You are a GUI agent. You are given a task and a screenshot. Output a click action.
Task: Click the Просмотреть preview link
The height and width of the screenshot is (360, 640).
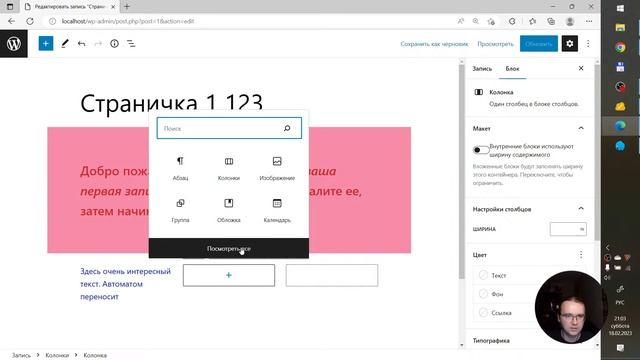(496, 44)
